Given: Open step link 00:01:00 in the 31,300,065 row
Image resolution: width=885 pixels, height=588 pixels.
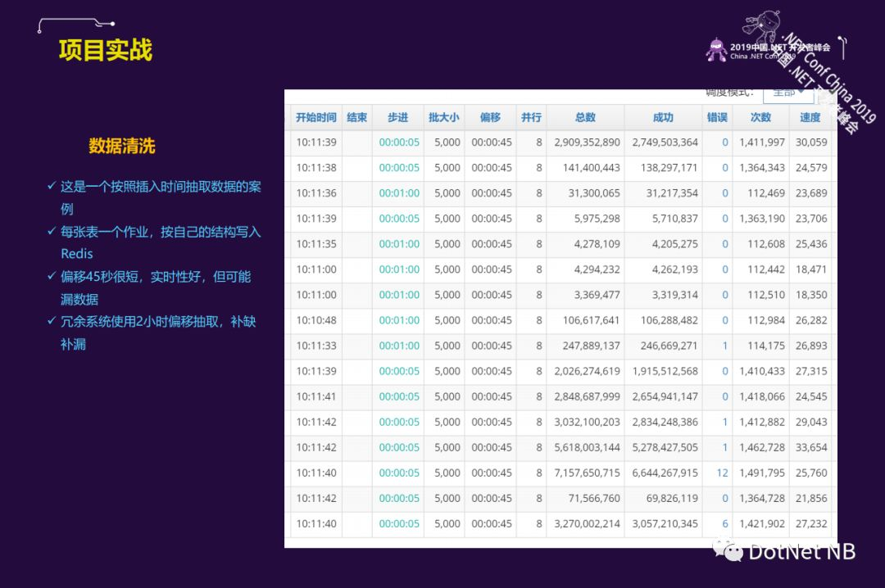Looking at the screenshot, I should pyautogui.click(x=399, y=193).
